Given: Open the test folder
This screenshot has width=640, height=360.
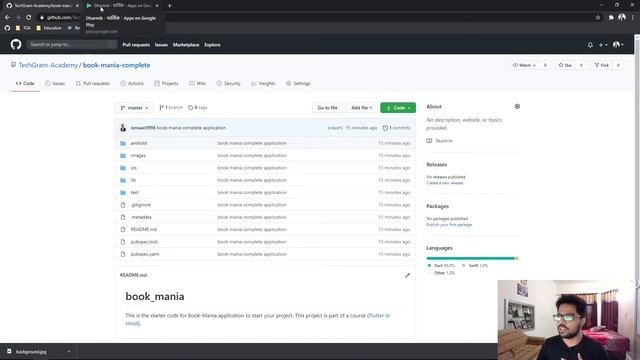Looking at the screenshot, I should (x=134, y=192).
